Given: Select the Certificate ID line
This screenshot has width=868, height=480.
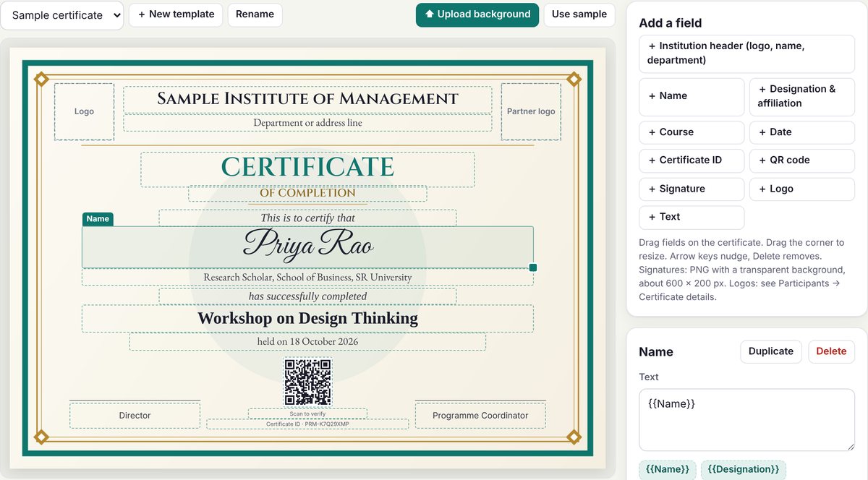Looking at the screenshot, I should [307, 424].
